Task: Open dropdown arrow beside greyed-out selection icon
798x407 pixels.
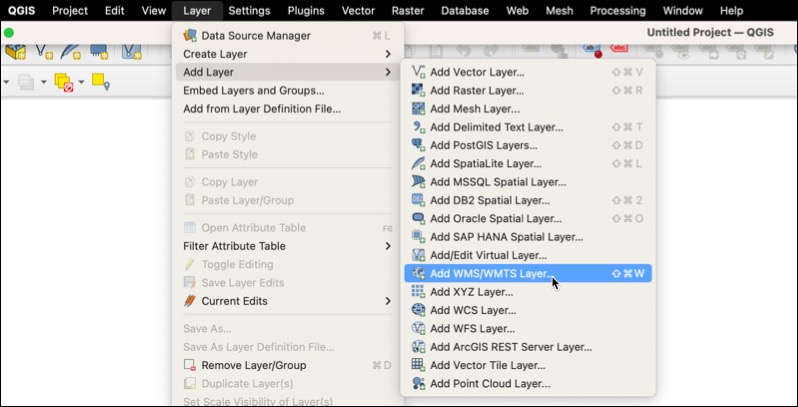Action: pos(44,82)
